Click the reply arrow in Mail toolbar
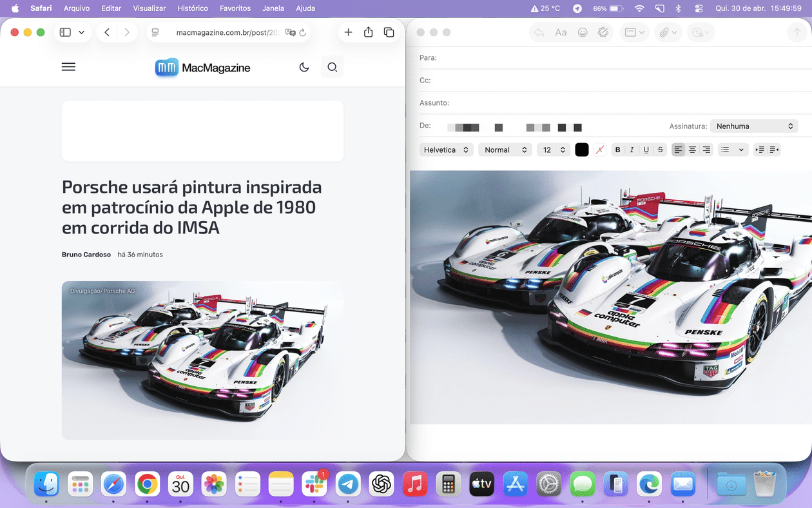This screenshot has height=508, width=812. click(539, 32)
